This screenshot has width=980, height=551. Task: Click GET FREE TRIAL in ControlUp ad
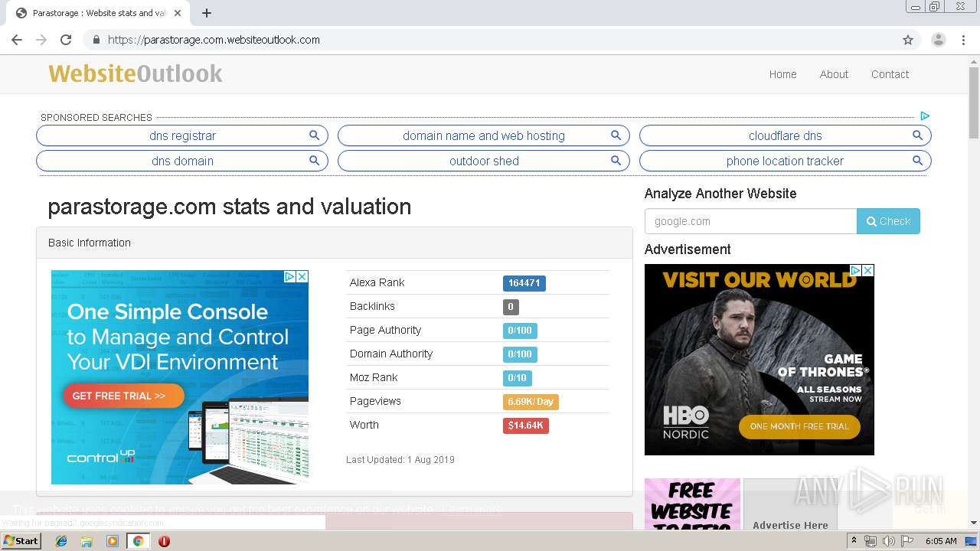[123, 396]
